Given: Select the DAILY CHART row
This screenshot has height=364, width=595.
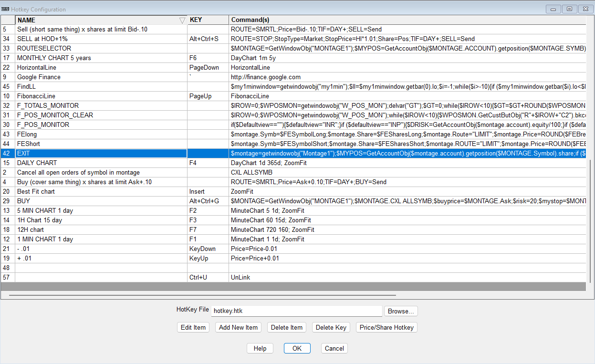Looking at the screenshot, I should [x=293, y=163].
